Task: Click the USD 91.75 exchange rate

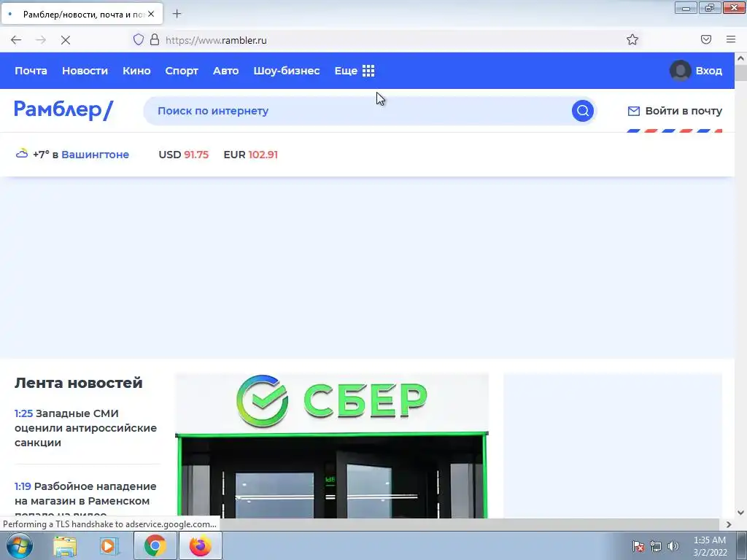Action: [183, 155]
